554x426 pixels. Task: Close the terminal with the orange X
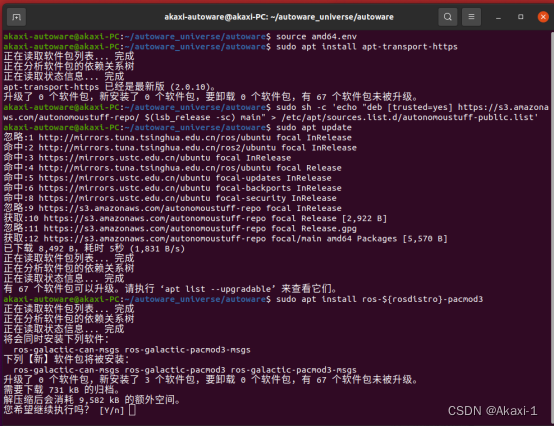click(x=543, y=17)
